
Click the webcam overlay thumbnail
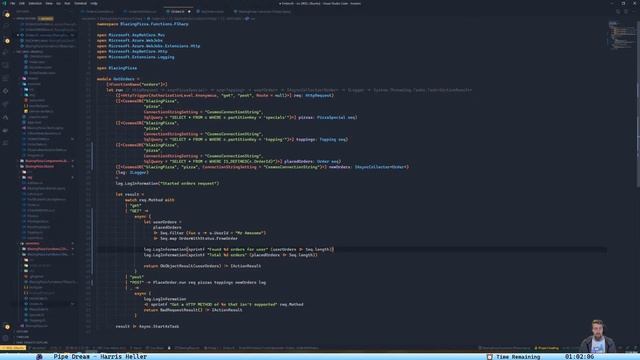click(598, 336)
